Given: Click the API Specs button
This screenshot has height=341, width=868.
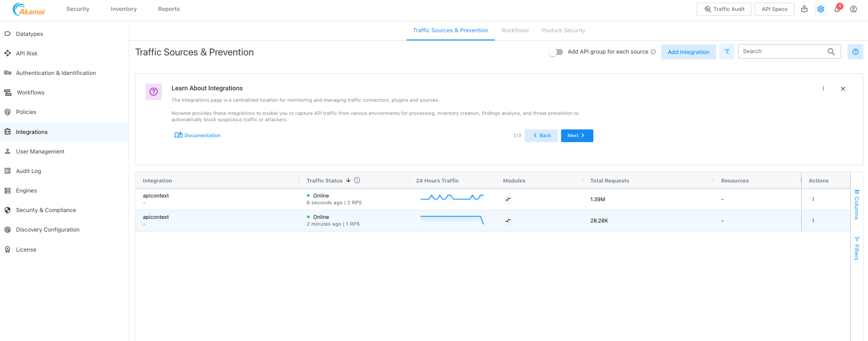Looking at the screenshot, I should pos(774,9).
